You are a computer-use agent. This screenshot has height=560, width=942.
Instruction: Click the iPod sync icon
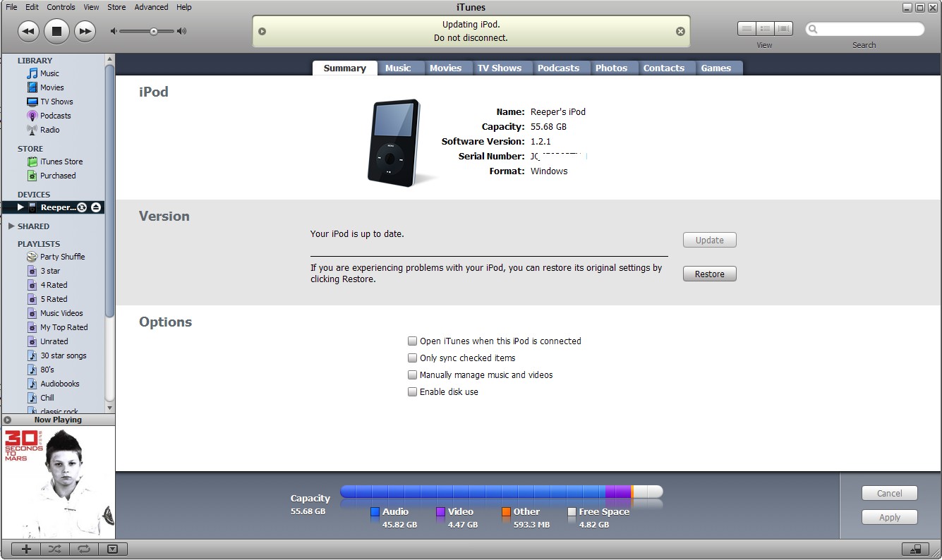pos(82,207)
